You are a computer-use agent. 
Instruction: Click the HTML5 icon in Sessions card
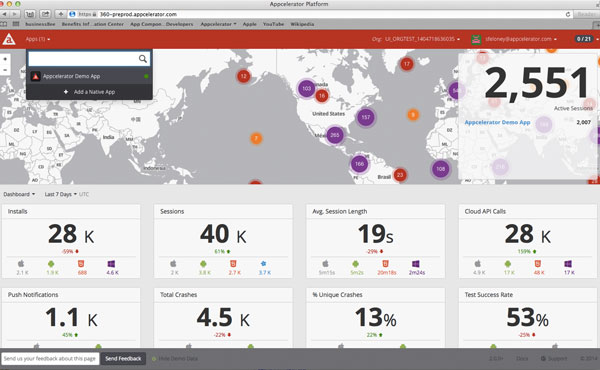(233, 264)
